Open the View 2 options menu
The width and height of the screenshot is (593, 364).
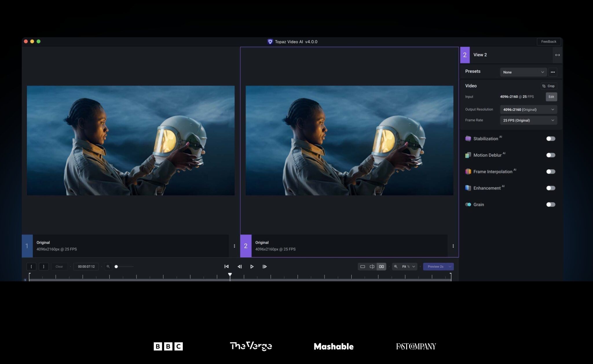pyautogui.click(x=453, y=246)
